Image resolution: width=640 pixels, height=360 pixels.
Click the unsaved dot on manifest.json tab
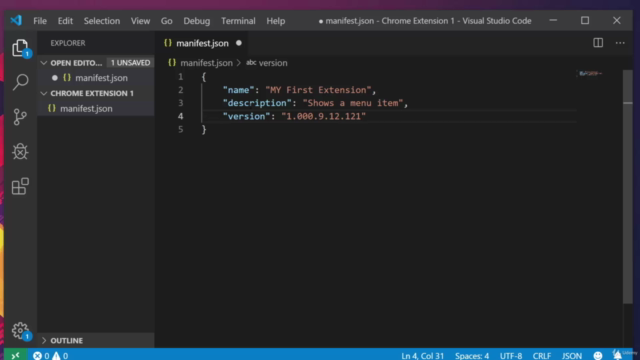(239, 43)
